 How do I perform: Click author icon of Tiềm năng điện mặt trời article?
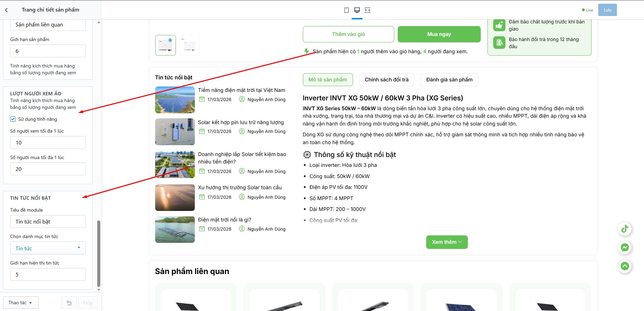tap(242, 99)
